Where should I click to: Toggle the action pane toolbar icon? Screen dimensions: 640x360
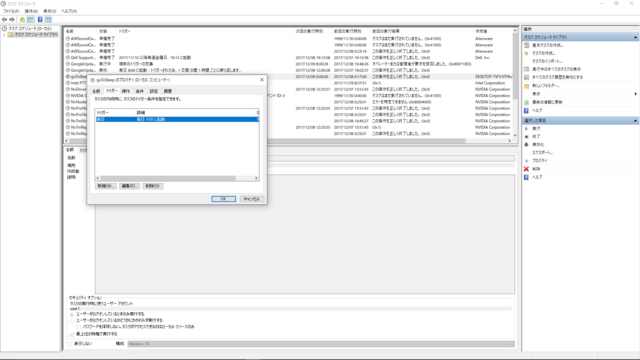[x=48, y=20]
